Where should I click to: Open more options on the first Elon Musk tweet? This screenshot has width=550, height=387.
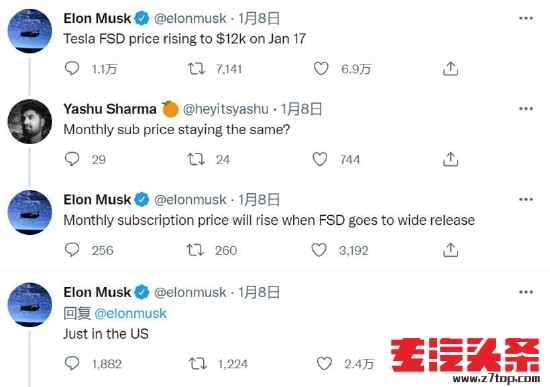(x=526, y=18)
